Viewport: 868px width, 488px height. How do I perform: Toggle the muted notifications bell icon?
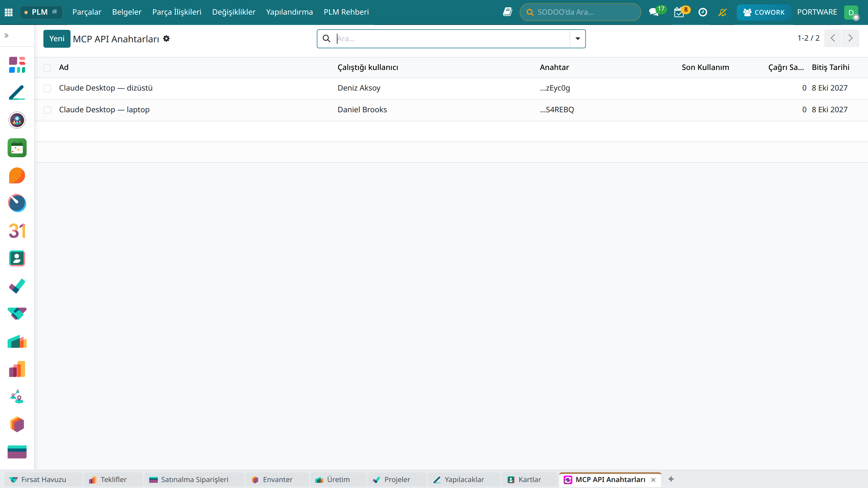coord(722,12)
